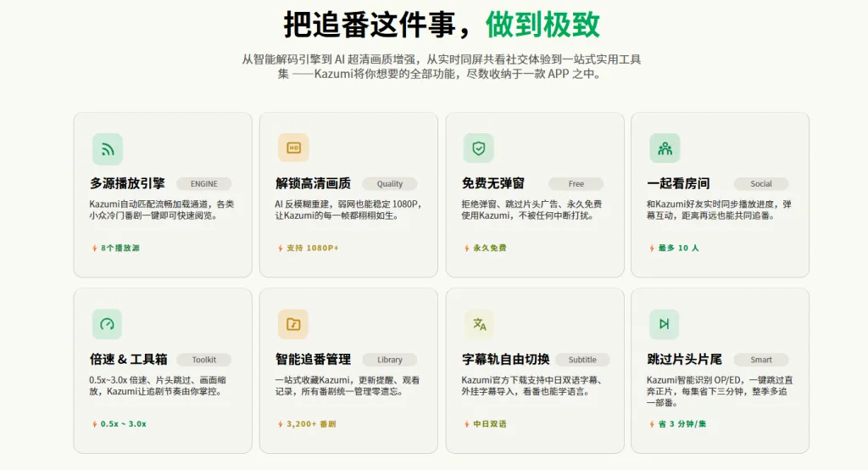Select the 多源播放引擎 card title
The image size is (868, 470).
127,183
